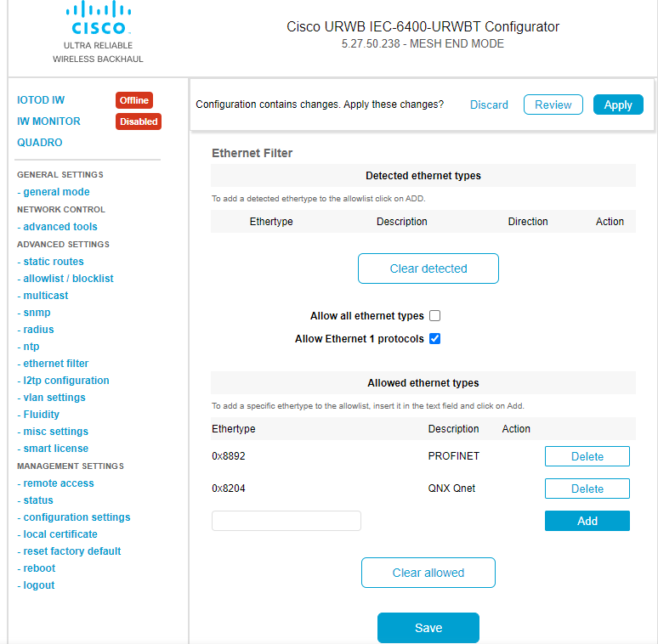The image size is (658, 644).
Task: Click the 0x8892 ethertype value
Action: [229, 456]
